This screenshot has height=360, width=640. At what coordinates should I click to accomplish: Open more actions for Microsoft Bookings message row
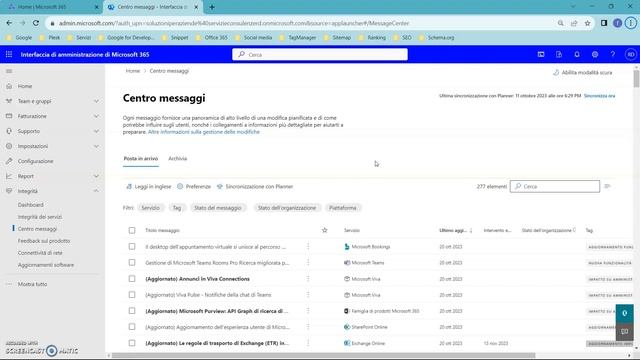coord(308,247)
